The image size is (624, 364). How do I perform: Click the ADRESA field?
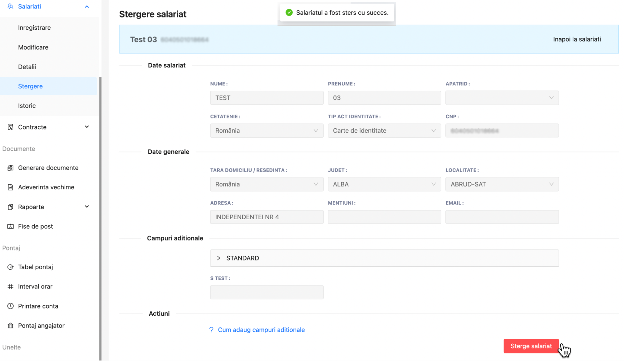pyautogui.click(x=267, y=217)
